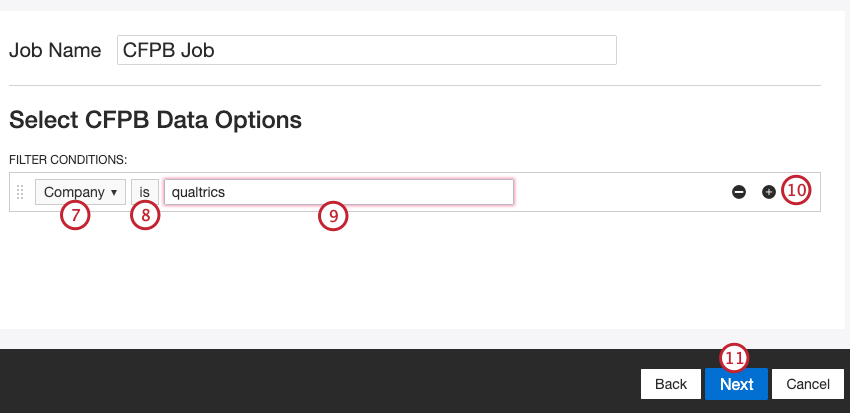The width and height of the screenshot is (850, 413).
Task: Click the red number 8 annotation badge
Action: [145, 216]
